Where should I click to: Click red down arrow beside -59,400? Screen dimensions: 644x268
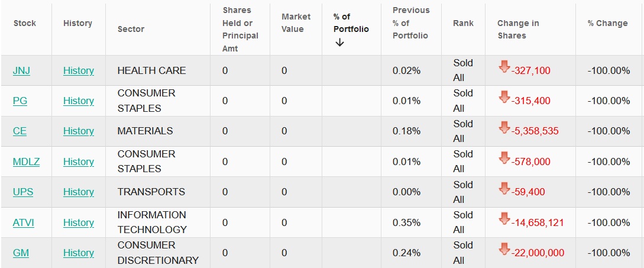(504, 188)
